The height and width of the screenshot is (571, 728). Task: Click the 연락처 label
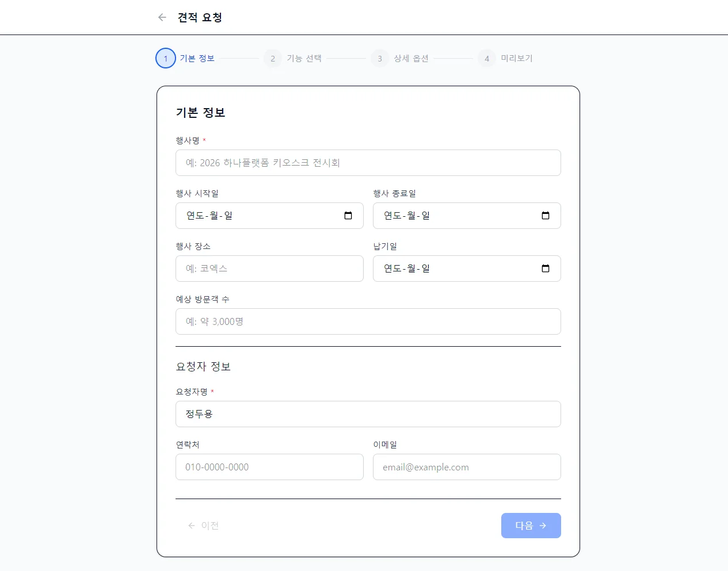click(x=188, y=444)
